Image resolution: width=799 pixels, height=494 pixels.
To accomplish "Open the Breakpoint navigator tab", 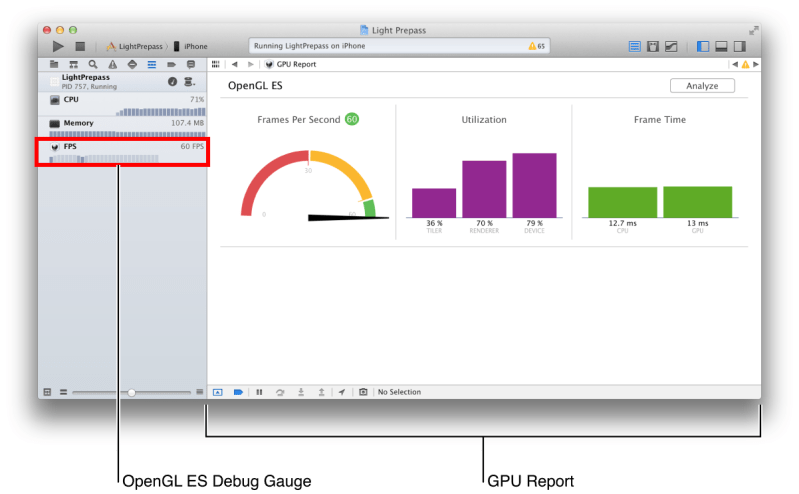I will (x=171, y=64).
